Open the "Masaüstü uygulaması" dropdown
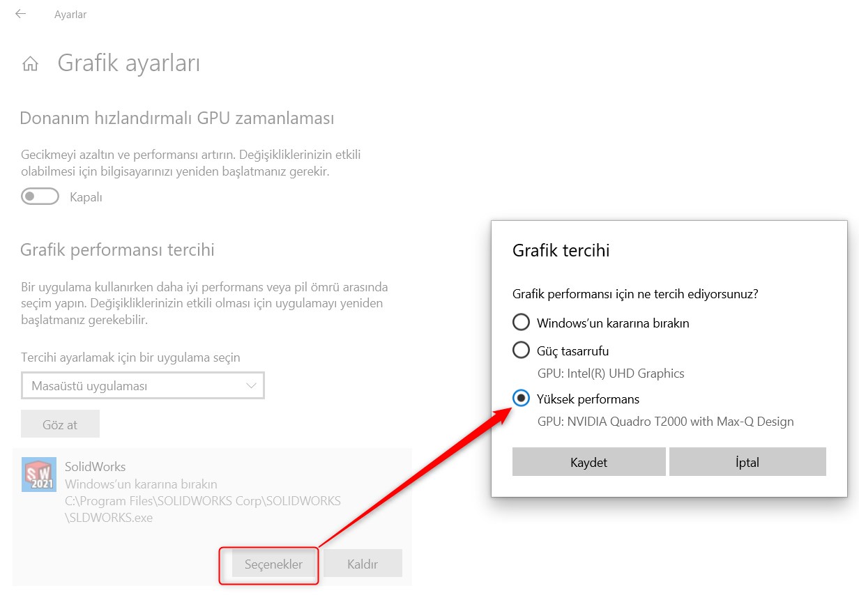 point(143,385)
